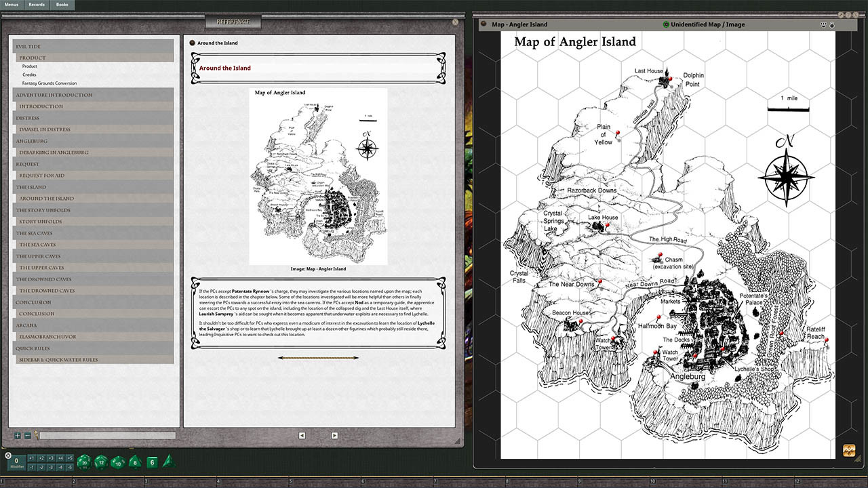Image resolution: width=868 pixels, height=488 pixels.
Task: Toggle the Unidentified Map / Image identification
Action: point(665,24)
